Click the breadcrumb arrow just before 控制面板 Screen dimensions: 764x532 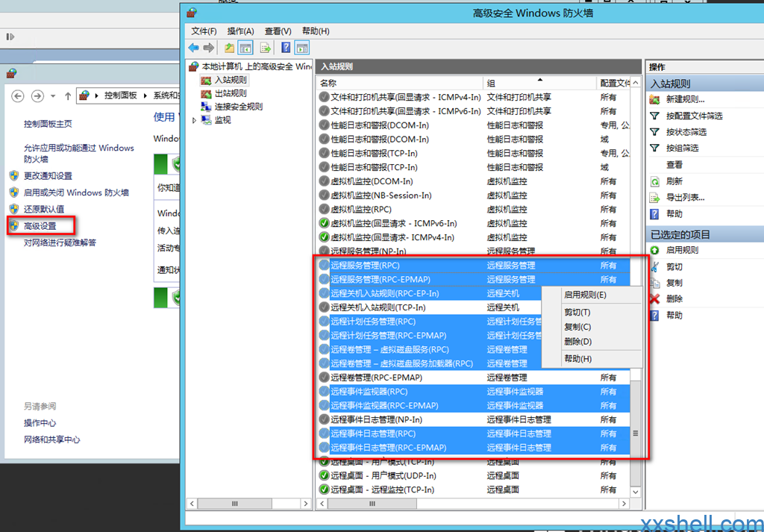click(x=96, y=96)
